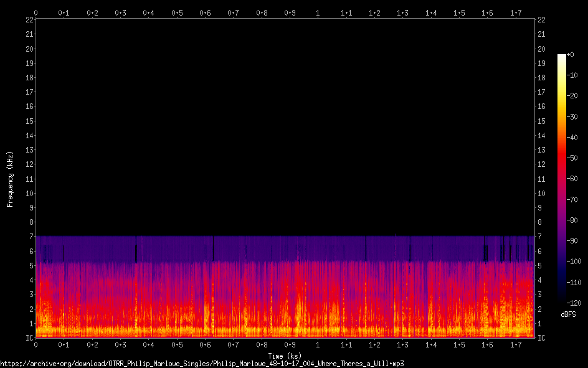
Task: Click the 0.9 marker on the bottom time axis
Action: click(x=290, y=344)
